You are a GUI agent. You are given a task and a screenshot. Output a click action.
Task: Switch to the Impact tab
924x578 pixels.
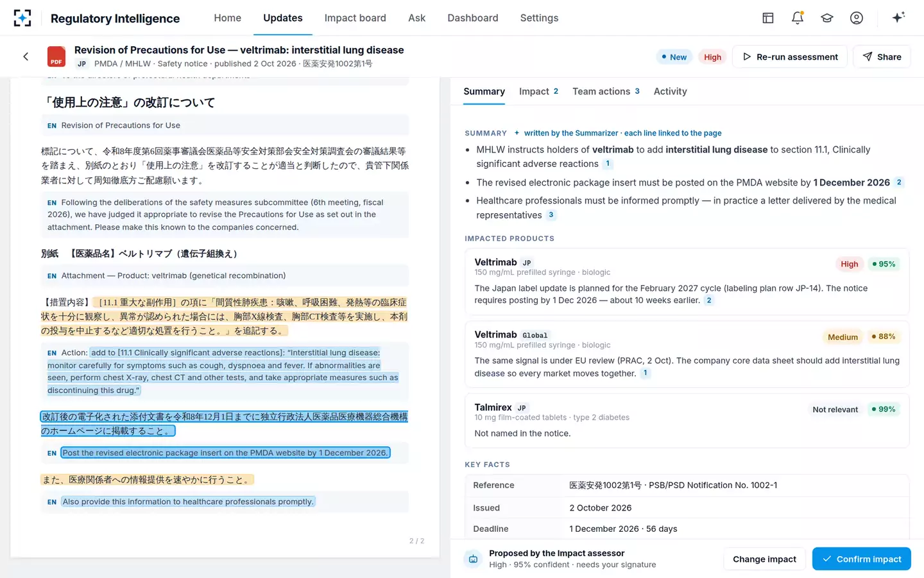pyautogui.click(x=538, y=91)
